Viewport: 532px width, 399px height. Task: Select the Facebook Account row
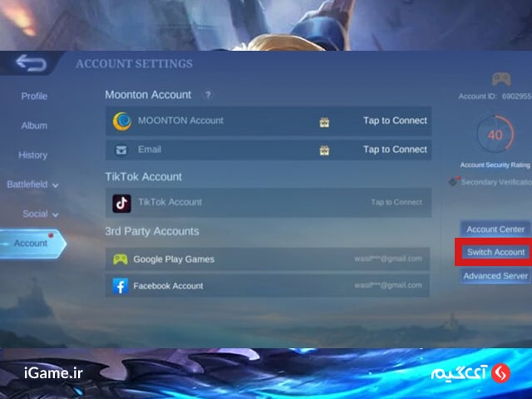coord(268,286)
